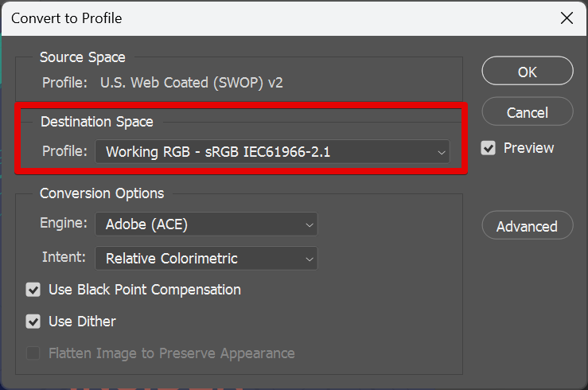This screenshot has width=588, height=390.
Task: Toggle the Preview checkbox
Action: (x=489, y=148)
